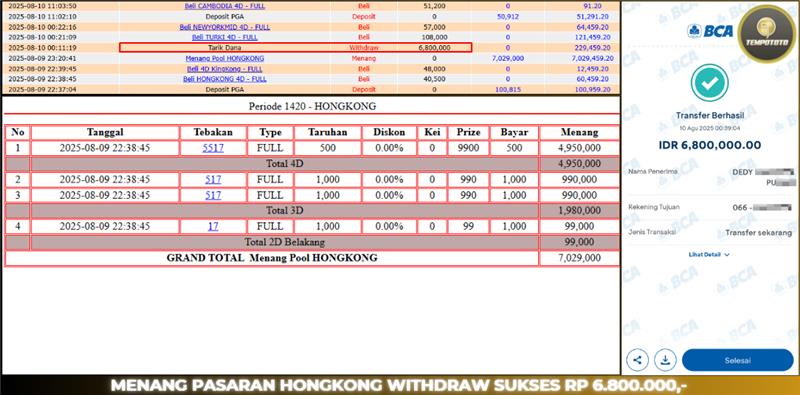800x395 pixels.
Task: Click the Transfer sekarang value
Action: tap(760, 232)
